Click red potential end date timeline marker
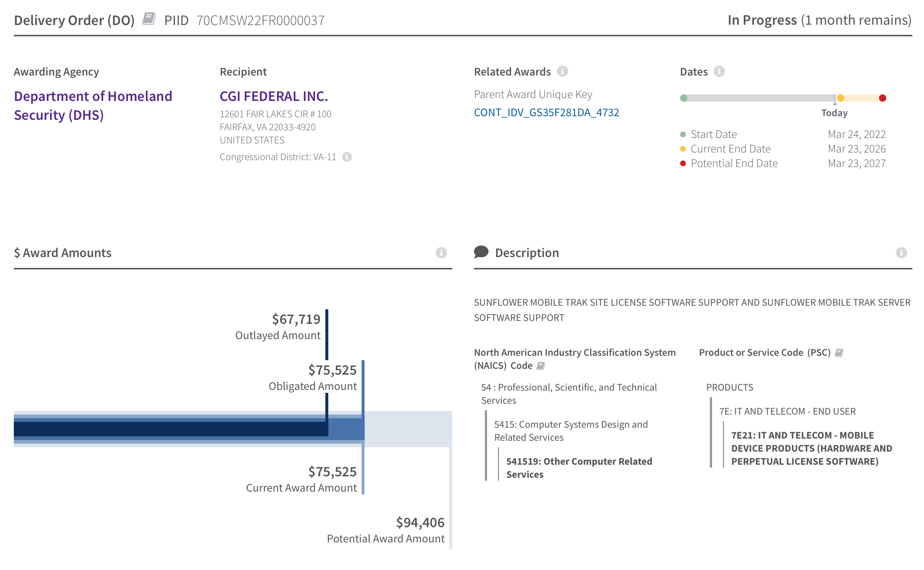Viewport: 924px width, 570px height. [x=882, y=98]
